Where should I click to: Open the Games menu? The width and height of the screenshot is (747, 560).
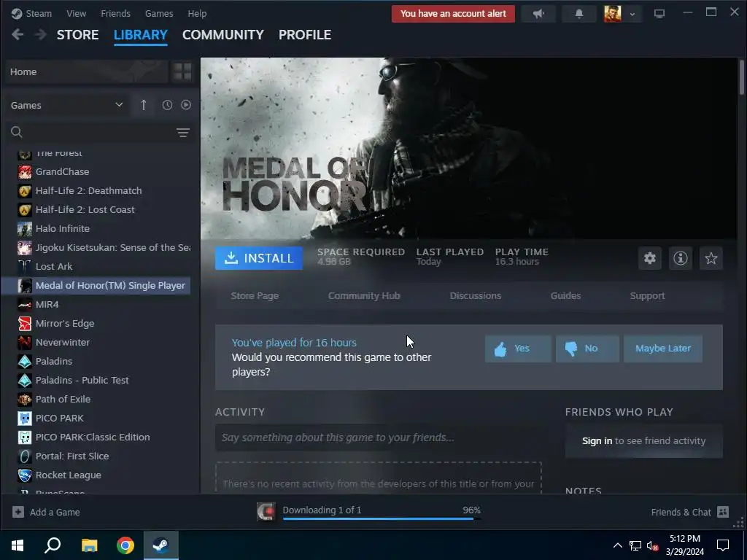159,13
